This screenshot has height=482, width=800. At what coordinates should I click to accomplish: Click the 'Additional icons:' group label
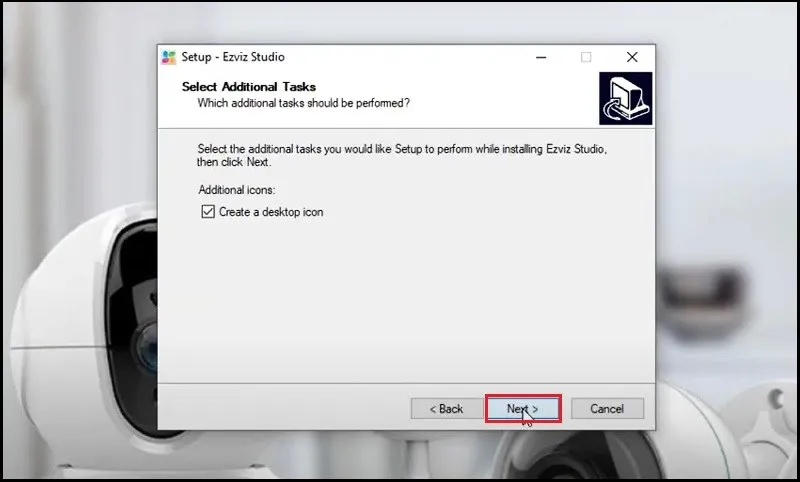236,190
